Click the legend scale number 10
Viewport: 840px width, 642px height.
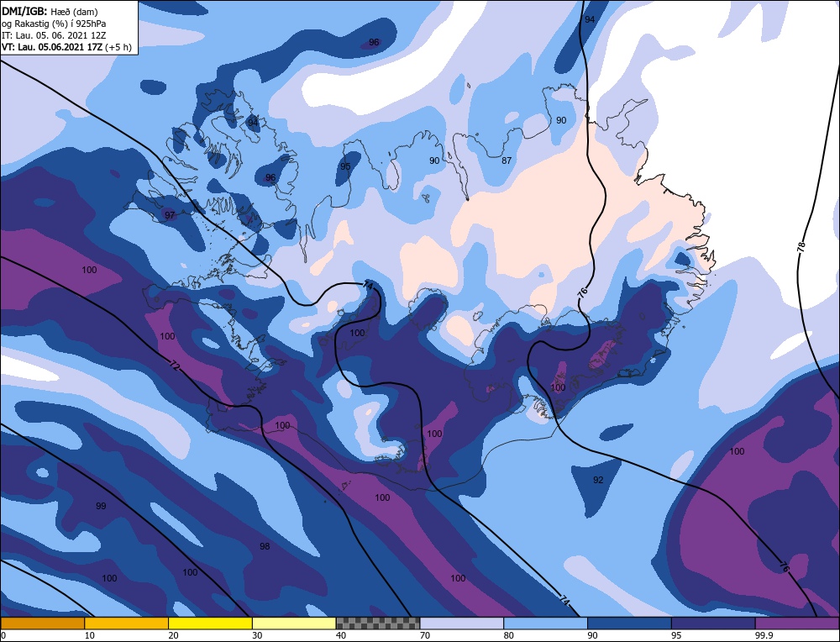88,635
